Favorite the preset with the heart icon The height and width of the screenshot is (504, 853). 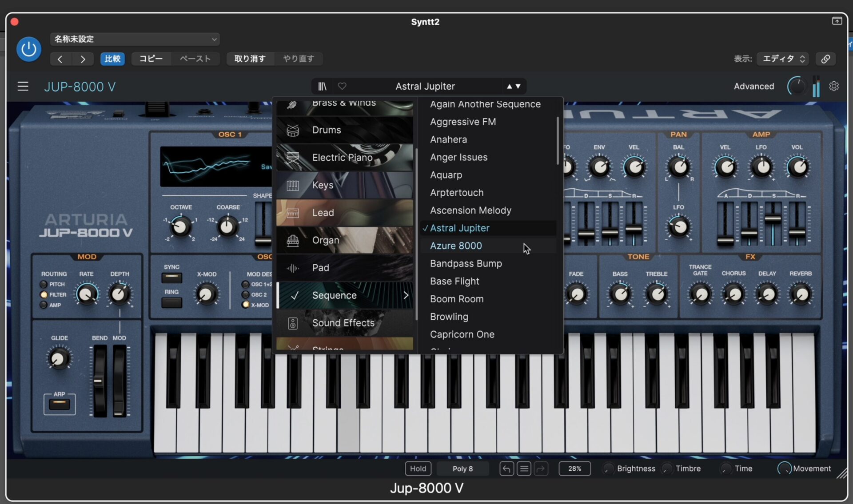342,86
